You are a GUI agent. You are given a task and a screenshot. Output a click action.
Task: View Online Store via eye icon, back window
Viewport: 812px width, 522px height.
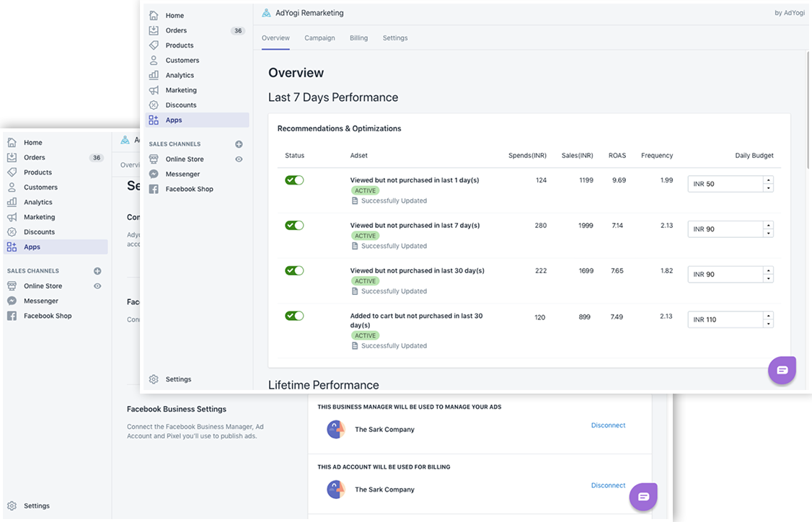click(97, 286)
